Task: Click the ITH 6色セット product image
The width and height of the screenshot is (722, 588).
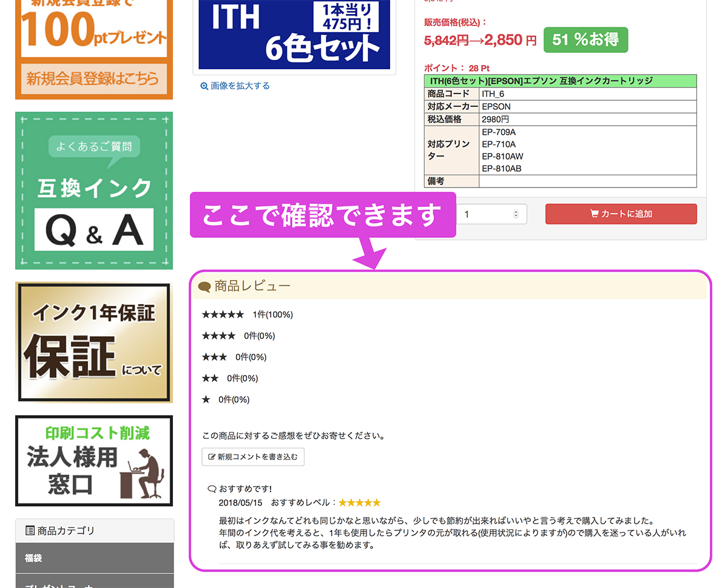Action: pos(294,35)
